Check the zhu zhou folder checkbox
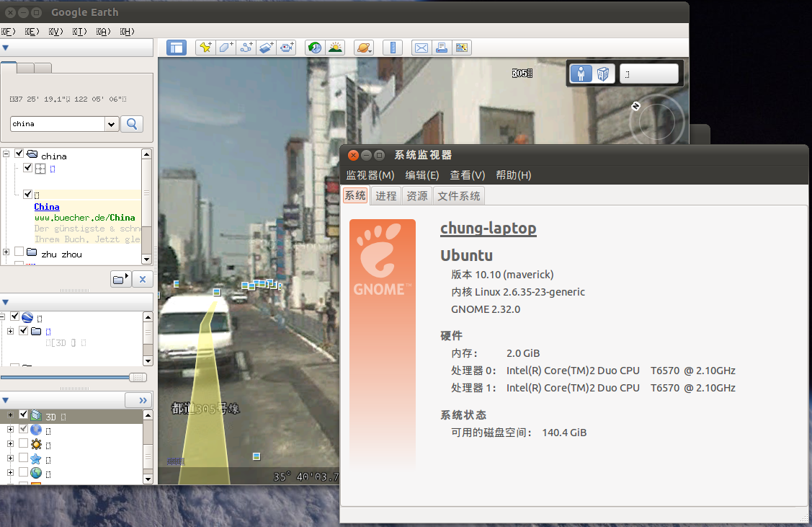The width and height of the screenshot is (812, 527). click(x=19, y=252)
